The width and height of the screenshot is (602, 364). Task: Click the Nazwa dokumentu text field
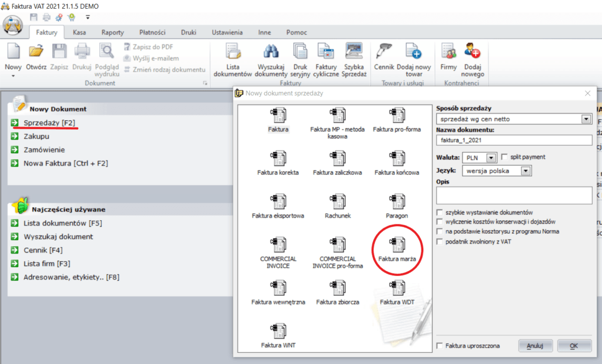pyautogui.click(x=514, y=140)
